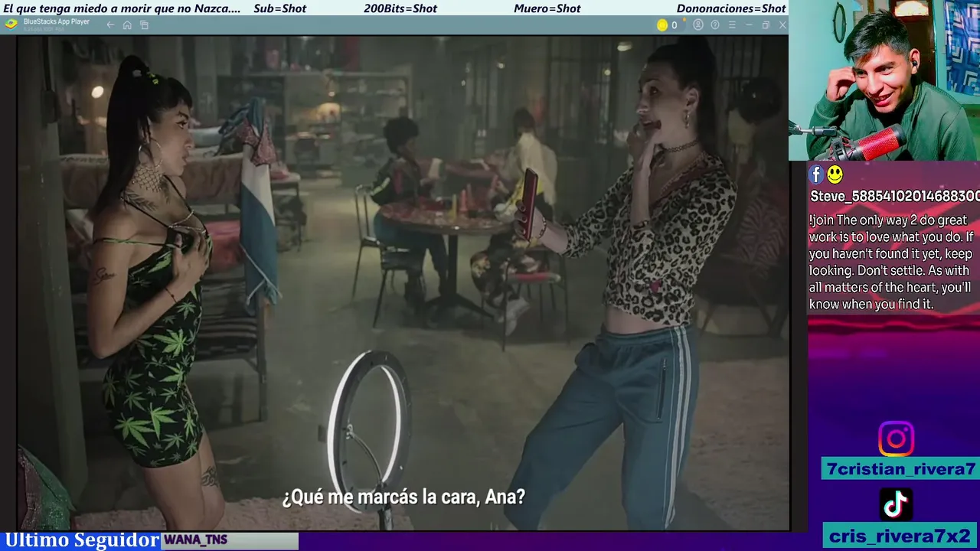This screenshot has width=980, height=551.
Task: Click the BlueStacks App Player title text
Action: (57, 21)
